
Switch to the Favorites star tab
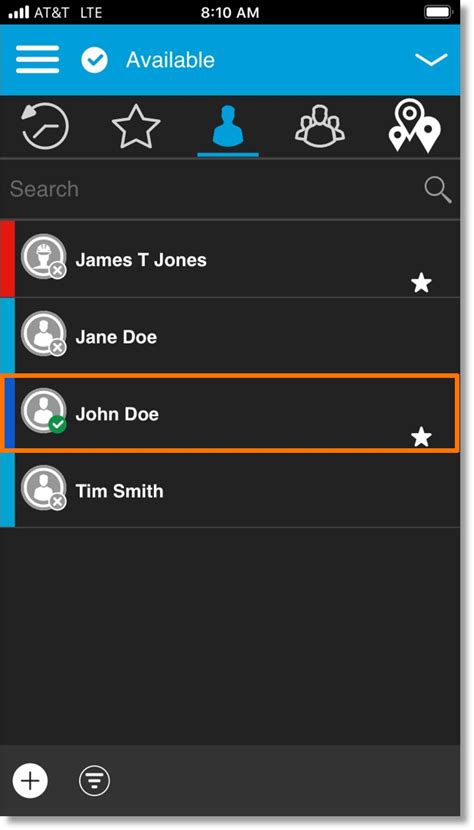click(136, 126)
